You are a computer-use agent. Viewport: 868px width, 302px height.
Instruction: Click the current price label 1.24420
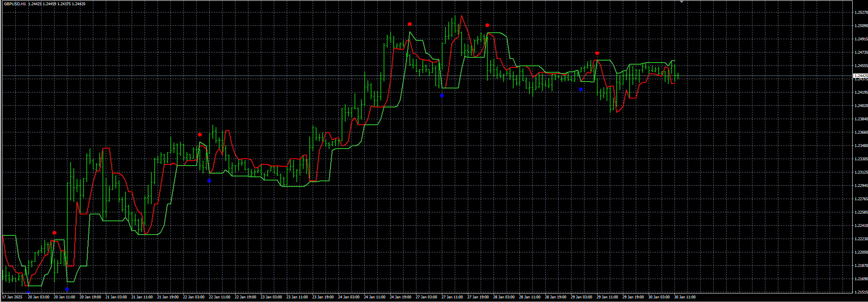tap(860, 76)
